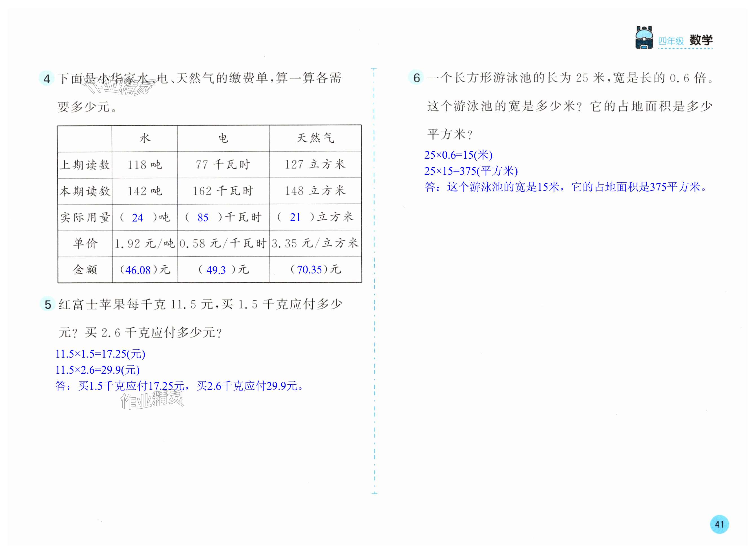The height and width of the screenshot is (554, 756).
Task: Click the electricity usage answer 85
Action: click(203, 218)
